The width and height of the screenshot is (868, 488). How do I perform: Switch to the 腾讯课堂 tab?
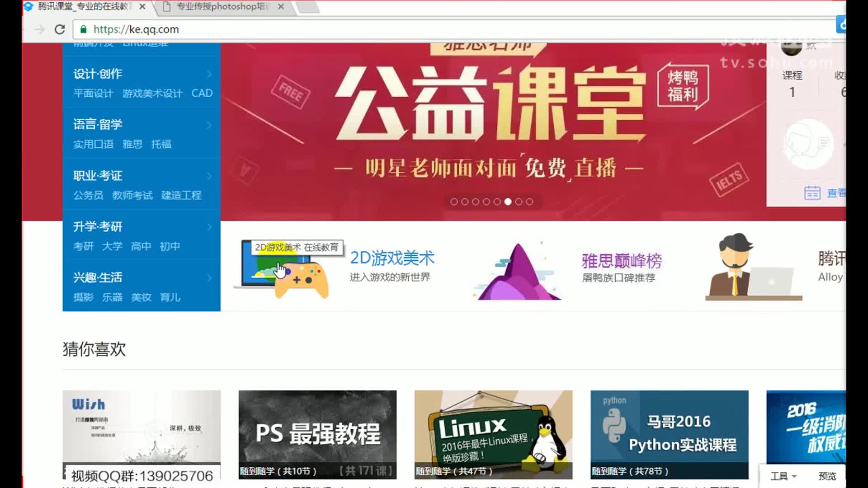tap(84, 7)
